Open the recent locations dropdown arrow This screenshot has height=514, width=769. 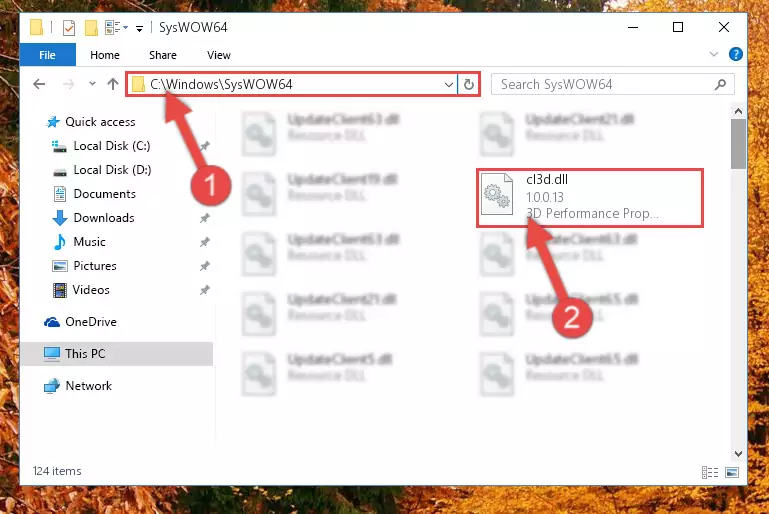92,84
